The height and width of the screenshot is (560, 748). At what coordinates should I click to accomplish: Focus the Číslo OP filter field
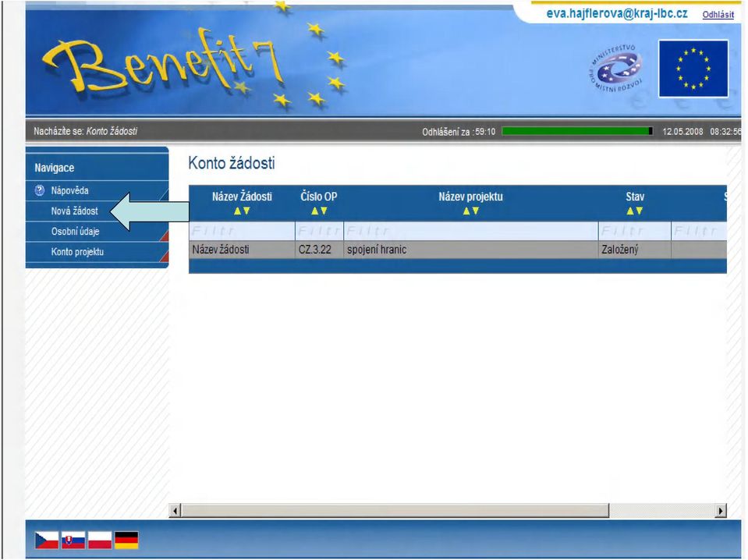[x=319, y=232]
